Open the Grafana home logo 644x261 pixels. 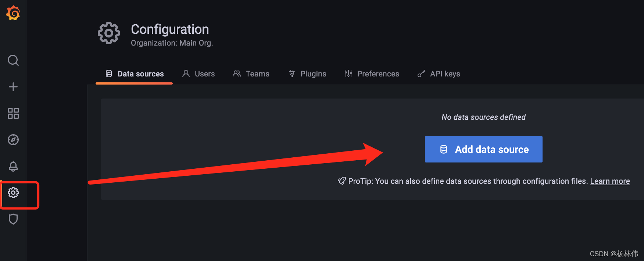pos(13,13)
